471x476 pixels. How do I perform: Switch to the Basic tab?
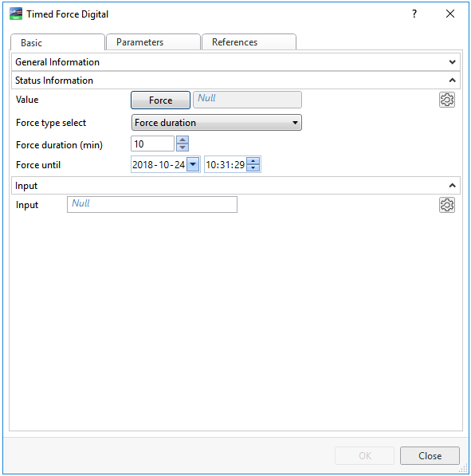click(57, 42)
